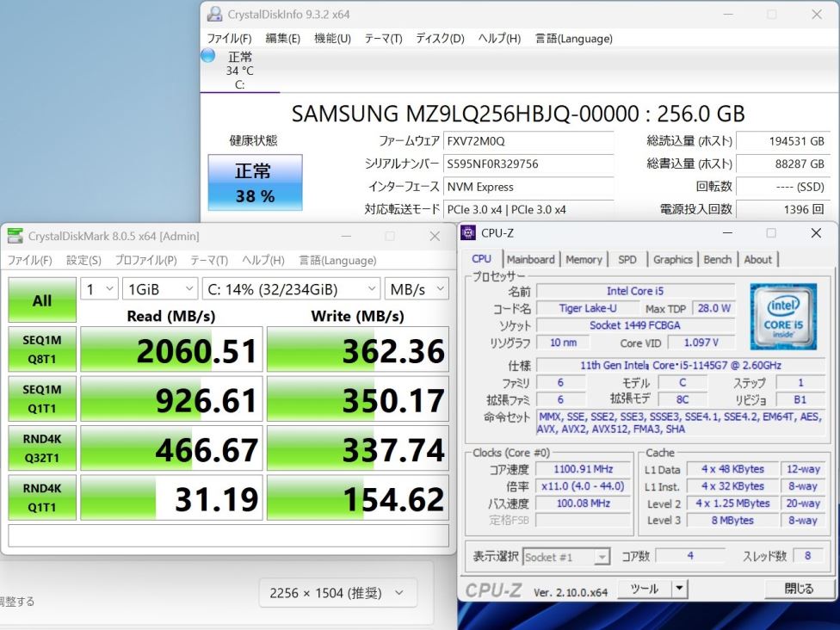
Task: Switch to the Mainboard tab in CPU-Z
Action: click(x=531, y=259)
